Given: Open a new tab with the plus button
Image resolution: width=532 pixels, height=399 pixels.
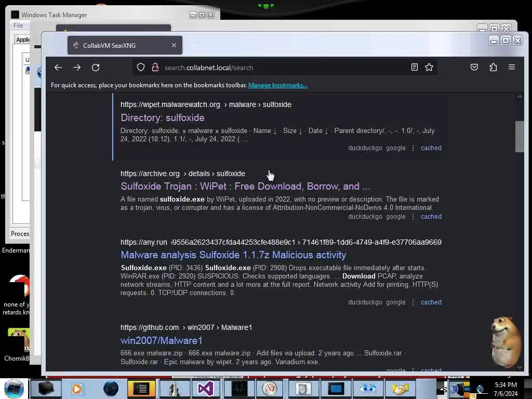Looking at the screenshot, I should [x=194, y=45].
